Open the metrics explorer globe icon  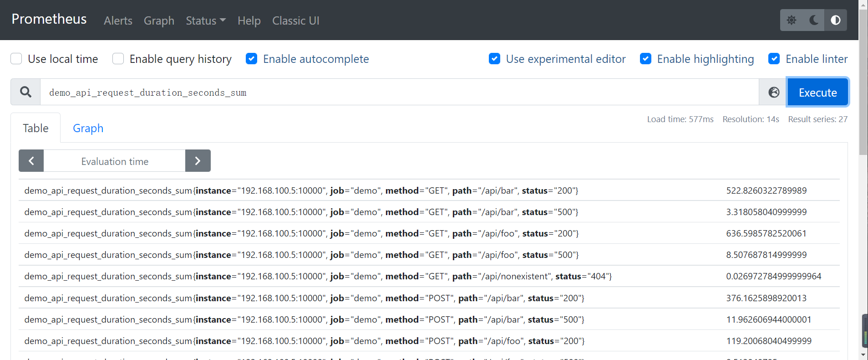774,92
